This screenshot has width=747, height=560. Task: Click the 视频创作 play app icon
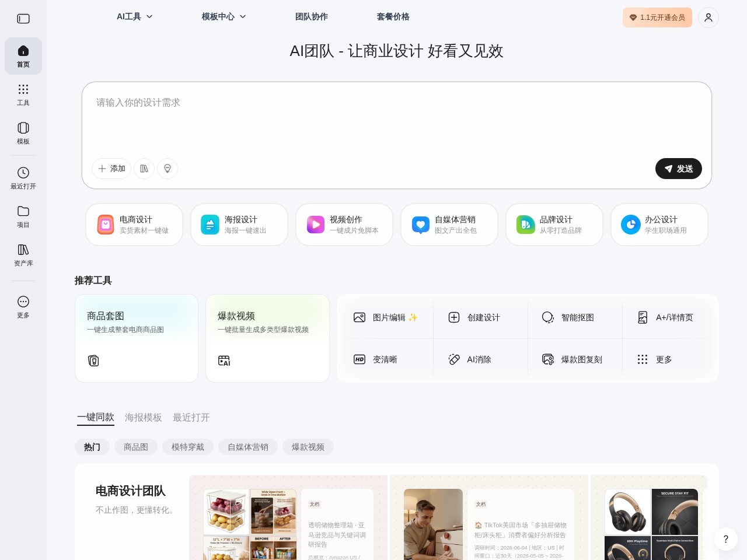coord(316,225)
